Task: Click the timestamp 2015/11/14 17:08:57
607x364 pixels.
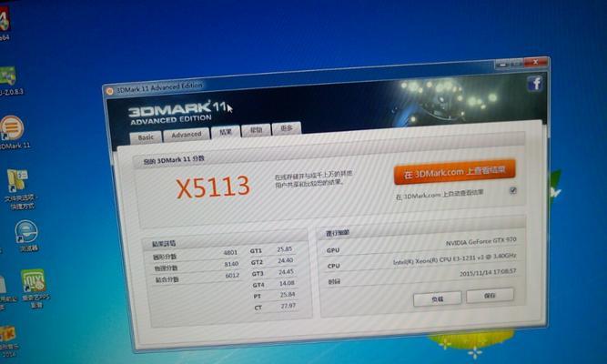Action: 488,273
